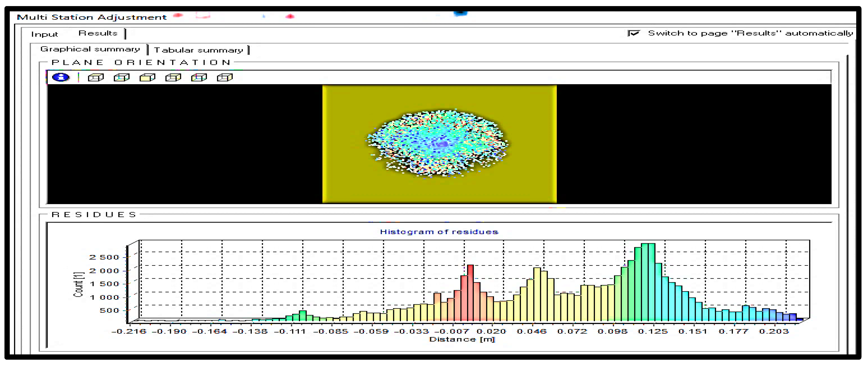This screenshot has width=868, height=368.
Task: Click the blue info icon in toolbar
Action: (61, 77)
